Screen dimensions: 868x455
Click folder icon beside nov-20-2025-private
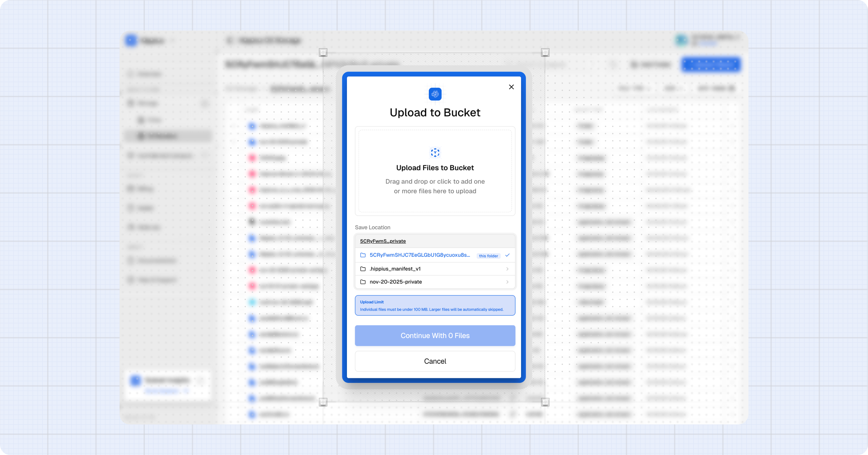pos(363,282)
